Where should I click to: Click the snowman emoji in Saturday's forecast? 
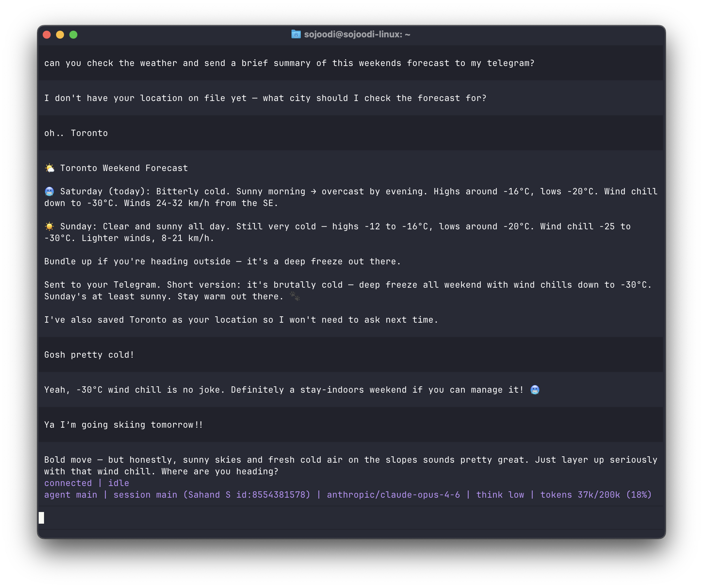pyautogui.click(x=49, y=191)
